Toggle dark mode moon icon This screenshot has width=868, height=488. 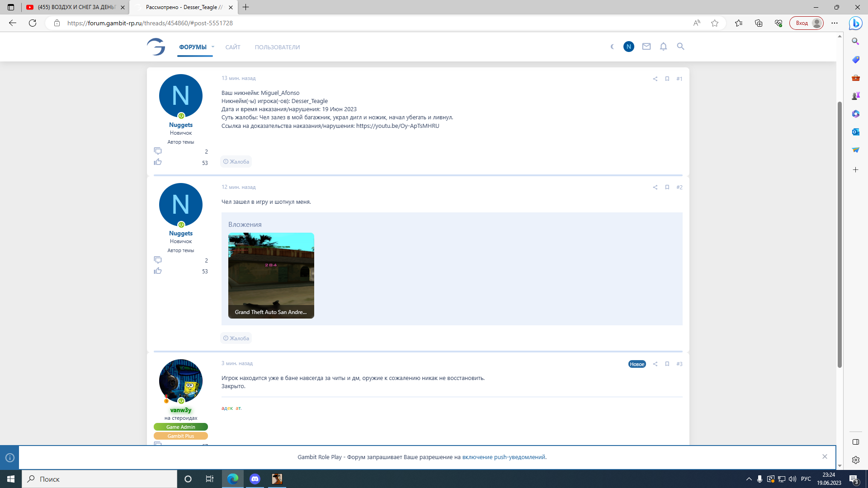612,47
